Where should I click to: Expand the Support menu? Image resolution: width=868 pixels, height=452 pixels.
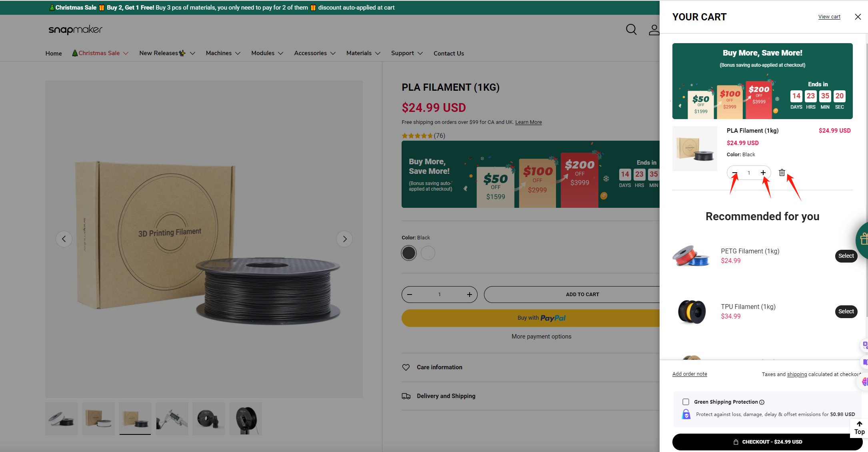pyautogui.click(x=407, y=53)
